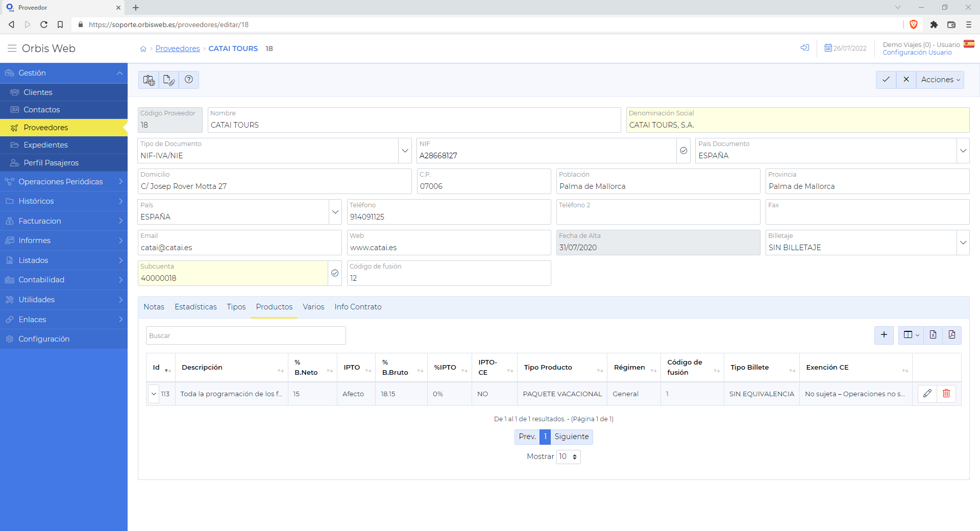Click the logout arrow icon in header

[805, 48]
